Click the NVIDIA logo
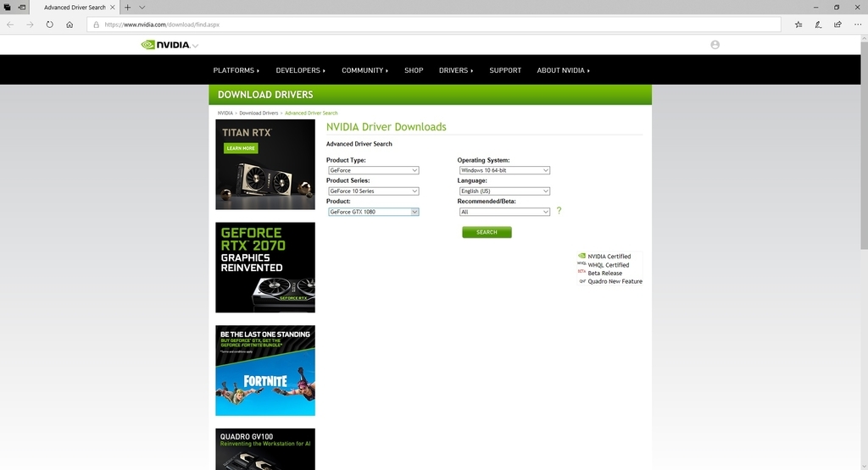This screenshot has width=868, height=470. [x=165, y=45]
